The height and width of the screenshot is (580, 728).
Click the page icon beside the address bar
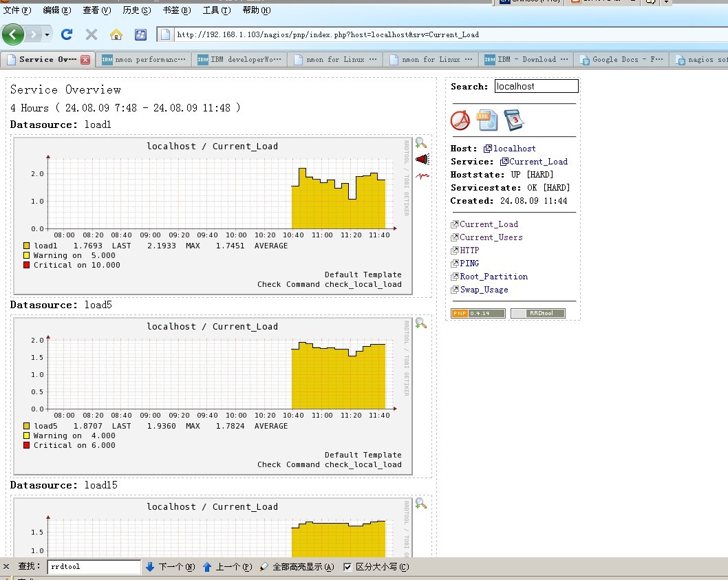pyautogui.click(x=165, y=34)
